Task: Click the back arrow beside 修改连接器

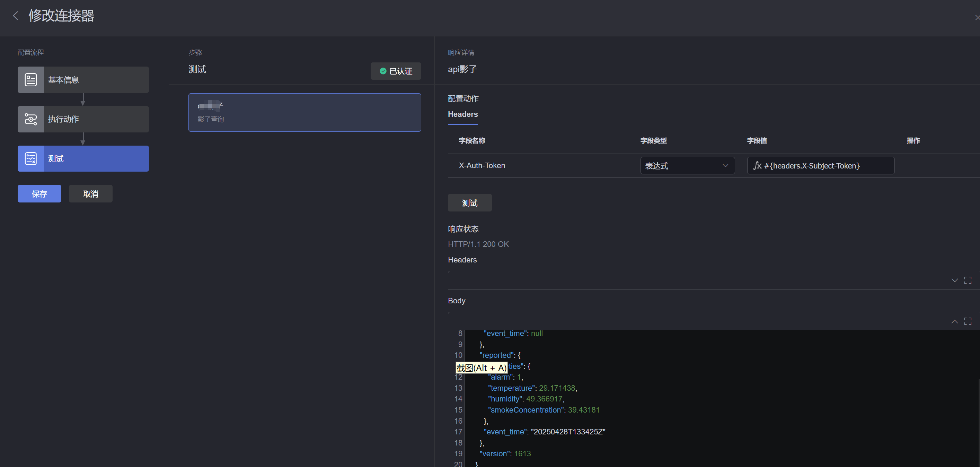Action: pyautogui.click(x=16, y=16)
